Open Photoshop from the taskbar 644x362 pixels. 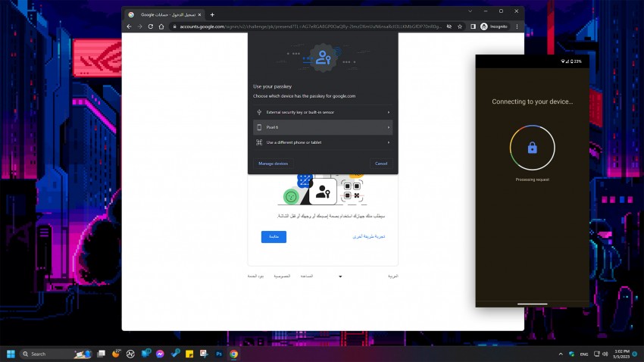(x=219, y=354)
